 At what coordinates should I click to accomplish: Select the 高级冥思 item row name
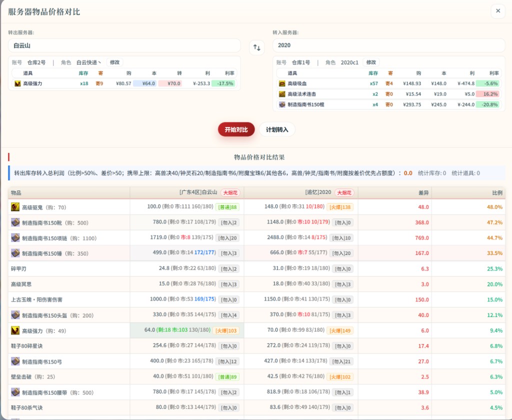tap(21, 284)
